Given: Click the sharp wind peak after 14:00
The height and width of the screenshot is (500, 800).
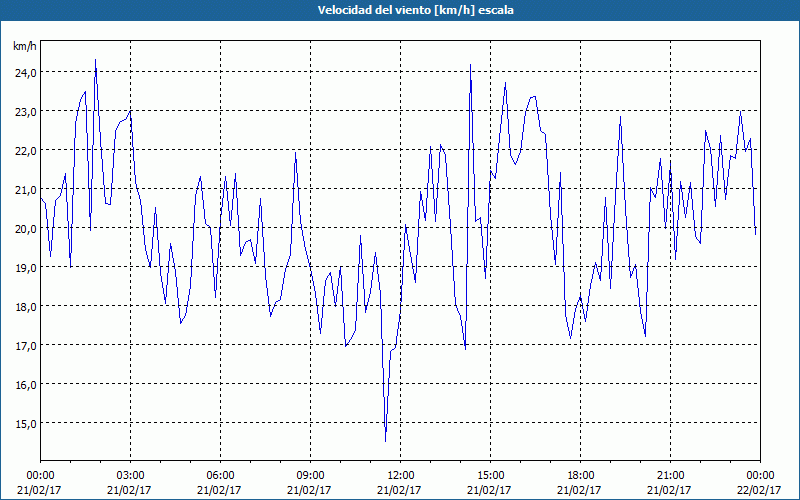Looking at the screenshot, I should coord(470,65).
